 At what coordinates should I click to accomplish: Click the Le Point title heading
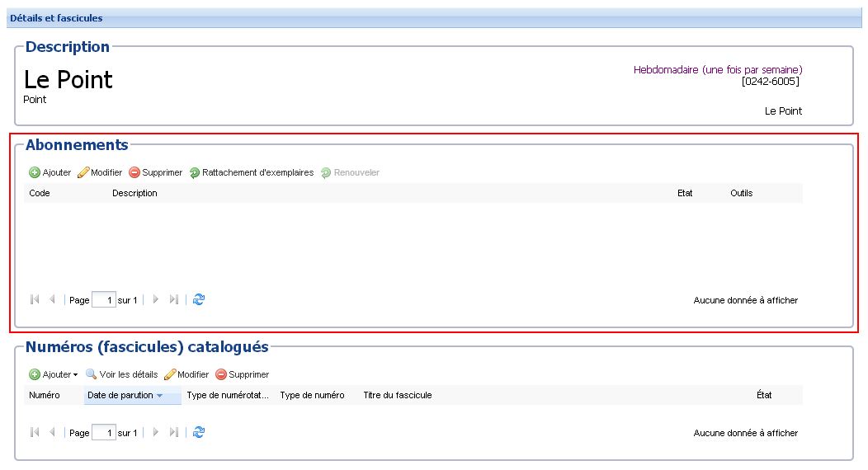68,80
